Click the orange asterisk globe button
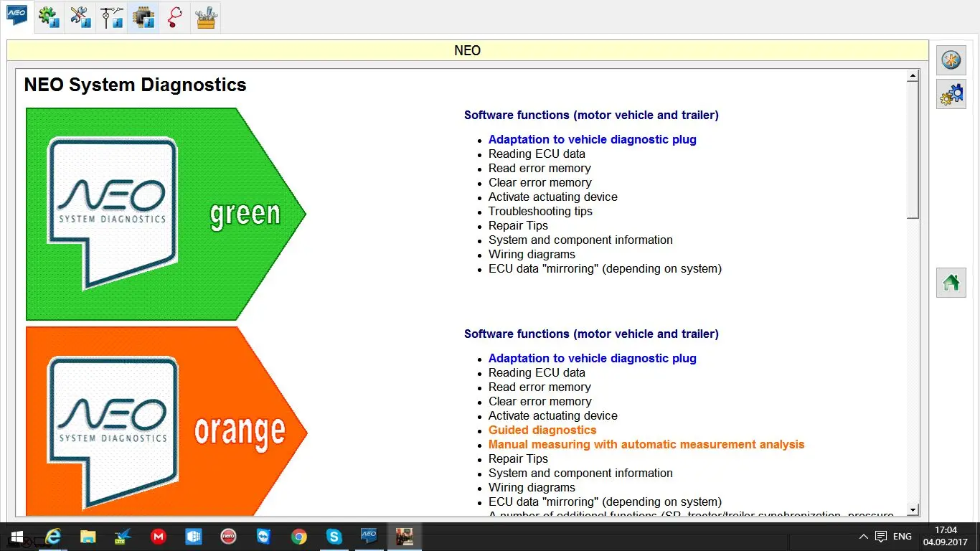Image resolution: width=980 pixels, height=551 pixels. coord(951,60)
